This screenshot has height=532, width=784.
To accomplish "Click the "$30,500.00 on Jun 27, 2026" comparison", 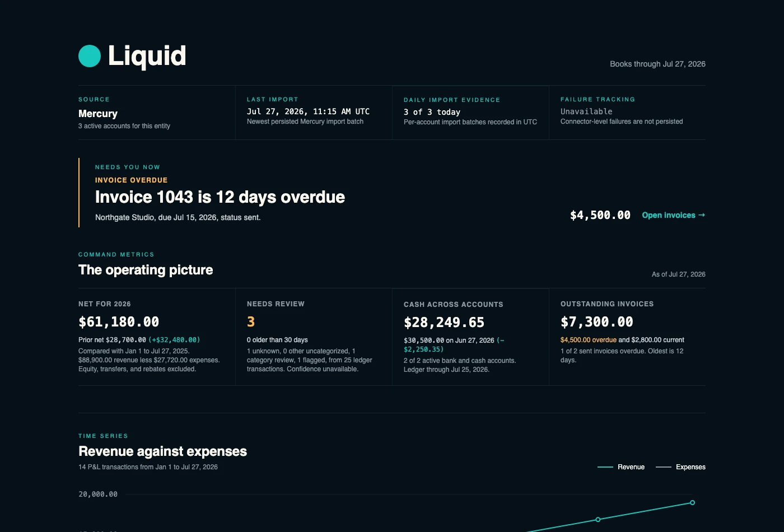I will click(449, 340).
